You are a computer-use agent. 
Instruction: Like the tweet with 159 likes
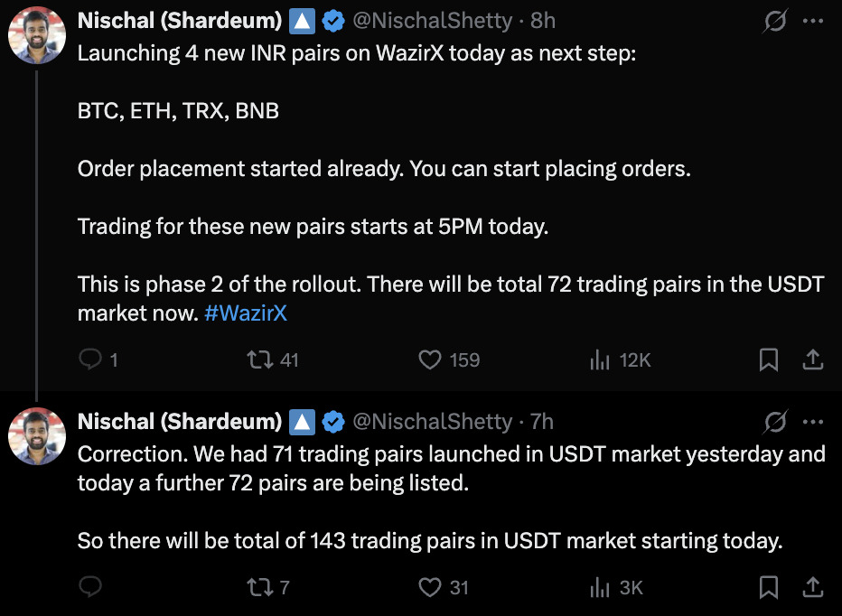pyautogui.click(x=430, y=360)
